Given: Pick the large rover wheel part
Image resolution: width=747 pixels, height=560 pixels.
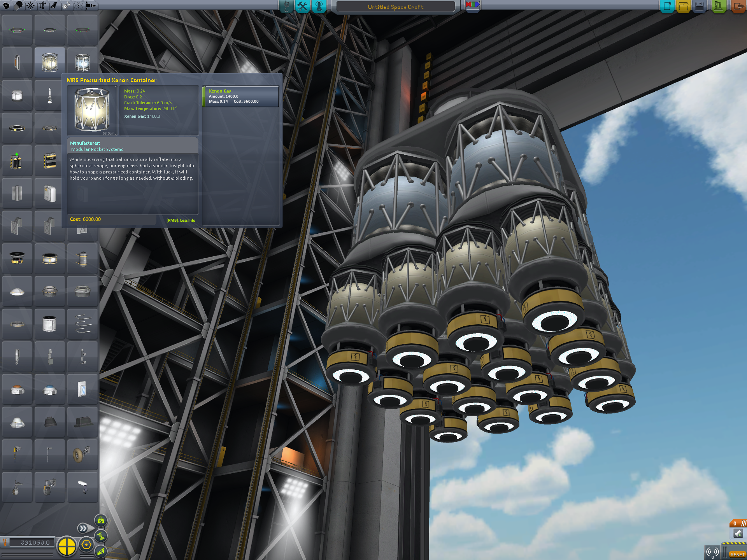Looking at the screenshot, I should pyautogui.click(x=82, y=455).
